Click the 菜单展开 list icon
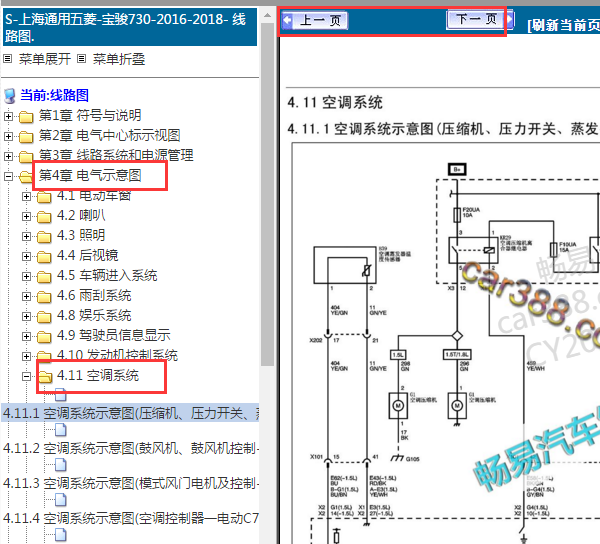This screenshot has height=544, width=600. (8, 59)
